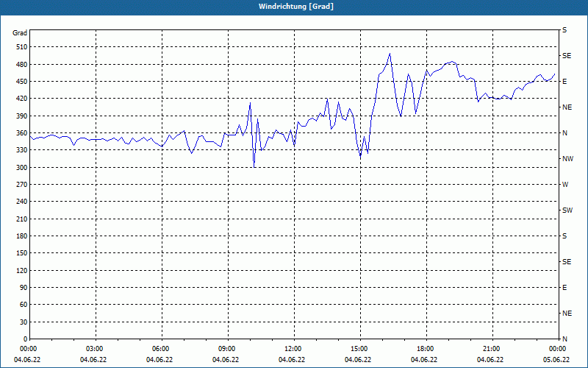Select the 00:00 label above 05.06.22
The height and width of the screenshot is (368, 588).
tap(558, 349)
